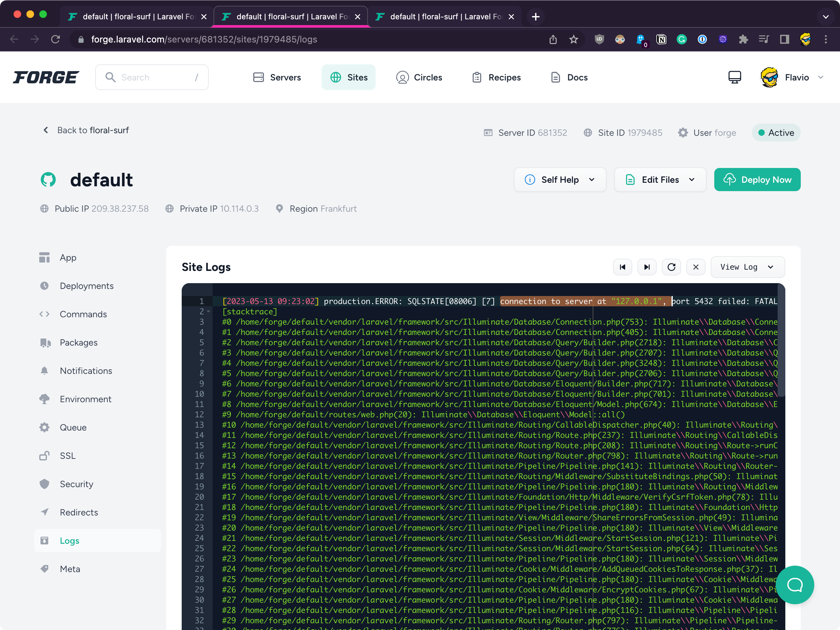Expand the View Log dropdown
The width and height of the screenshot is (840, 630).
747,267
